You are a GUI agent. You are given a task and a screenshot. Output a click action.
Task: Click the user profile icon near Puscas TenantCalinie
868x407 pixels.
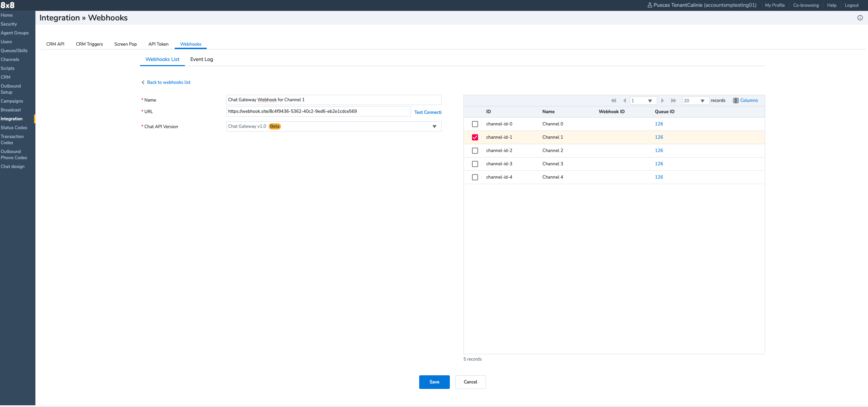[x=650, y=5]
